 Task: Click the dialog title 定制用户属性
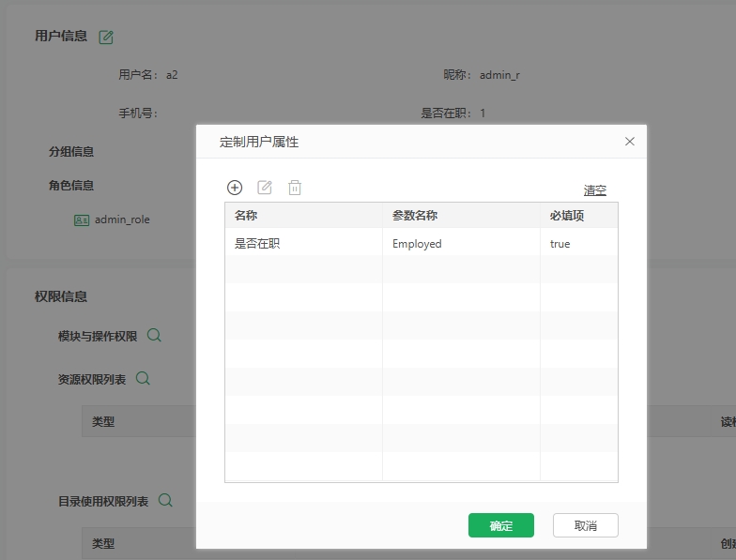[259, 142]
